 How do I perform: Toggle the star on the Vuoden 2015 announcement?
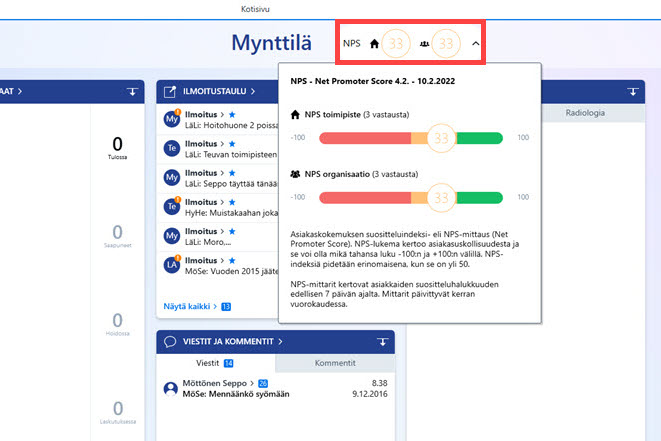click(232, 261)
